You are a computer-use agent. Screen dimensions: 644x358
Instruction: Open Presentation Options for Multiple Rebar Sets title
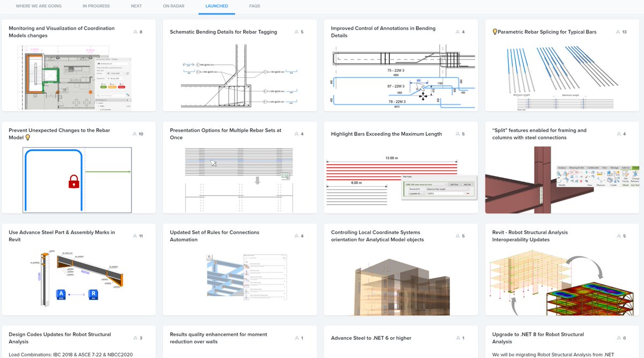coord(225,134)
